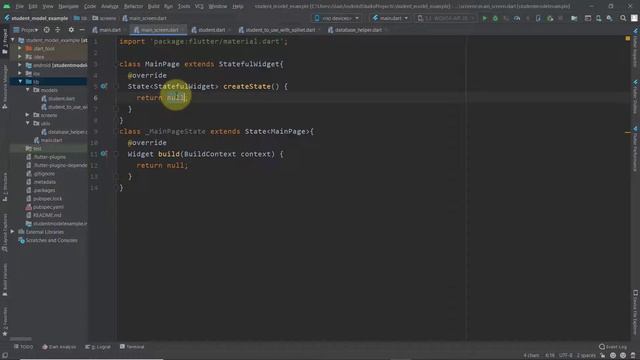
Task: Open the Edit menu
Action: (x=33, y=6)
